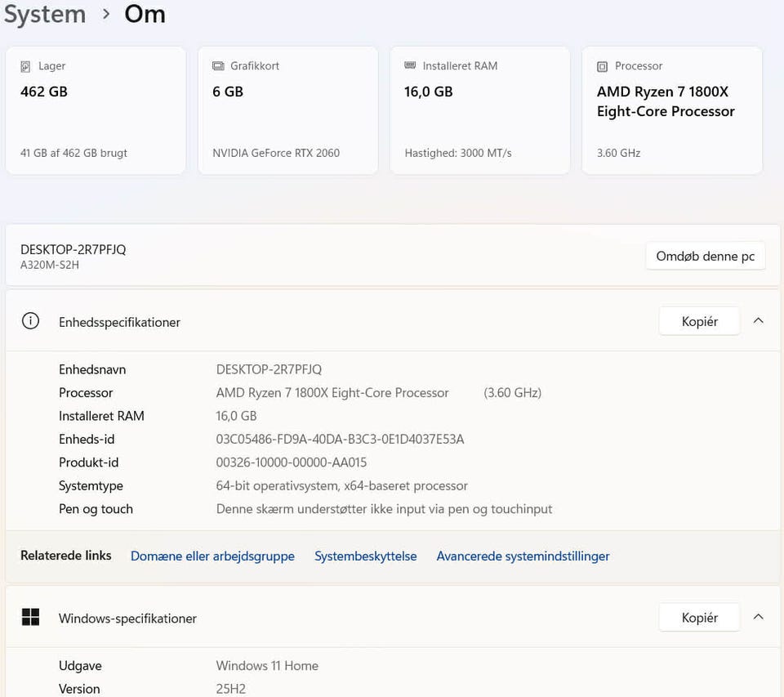This screenshot has height=697, width=784.
Task: Click the A320M-S2H model text
Action: (50, 265)
